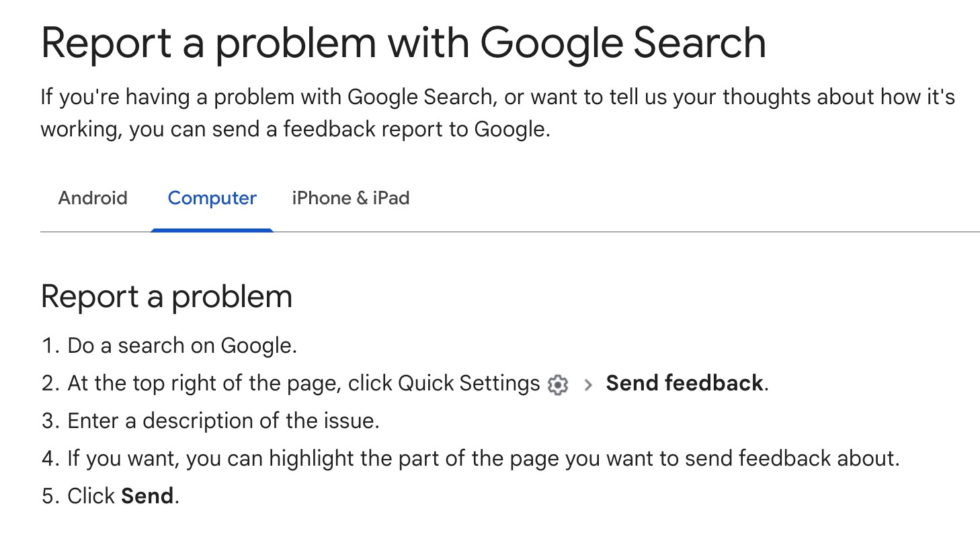Click the bold "Send feedback" text

pos(684,383)
